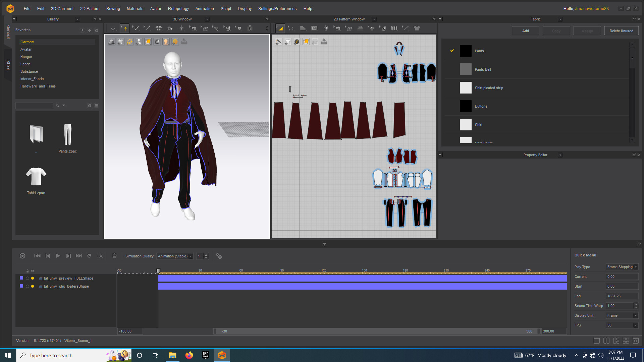The height and width of the screenshot is (362, 644).
Task: Click the Simulate arrow icon in 3D toolbar
Action: click(113, 28)
